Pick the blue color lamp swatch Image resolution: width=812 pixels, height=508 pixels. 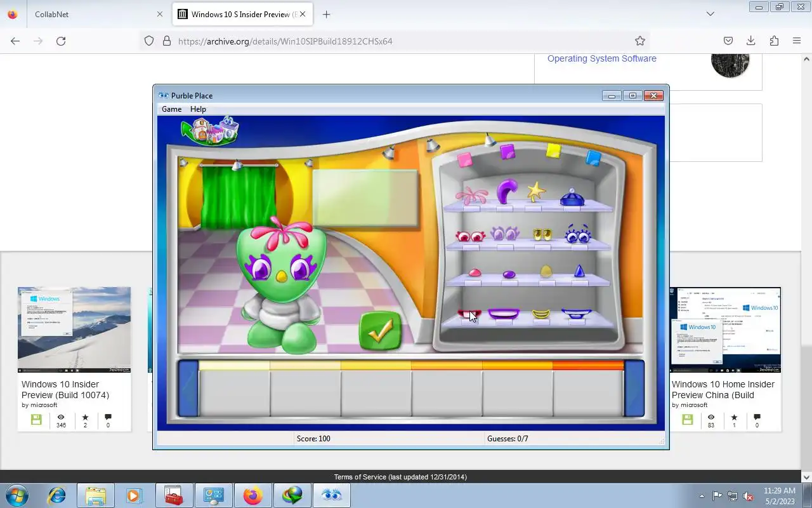click(x=594, y=157)
